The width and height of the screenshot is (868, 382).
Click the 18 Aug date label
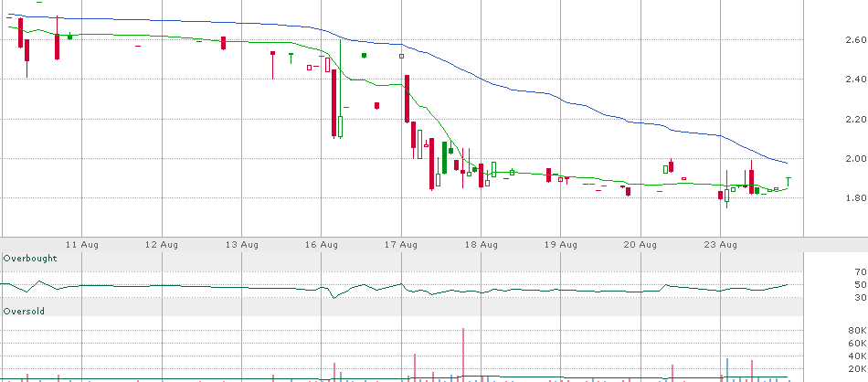point(481,244)
